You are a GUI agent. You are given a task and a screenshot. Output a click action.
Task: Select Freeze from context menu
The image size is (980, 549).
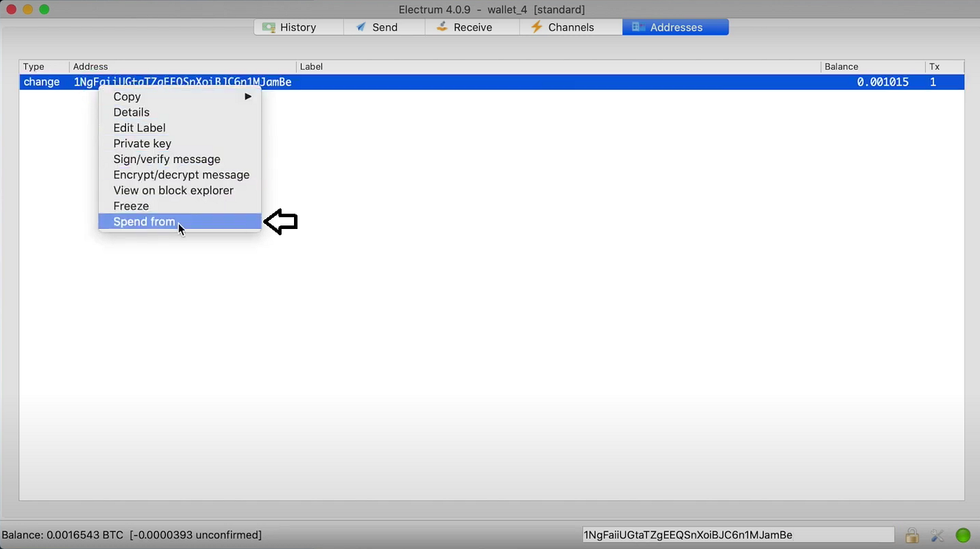tap(180, 206)
